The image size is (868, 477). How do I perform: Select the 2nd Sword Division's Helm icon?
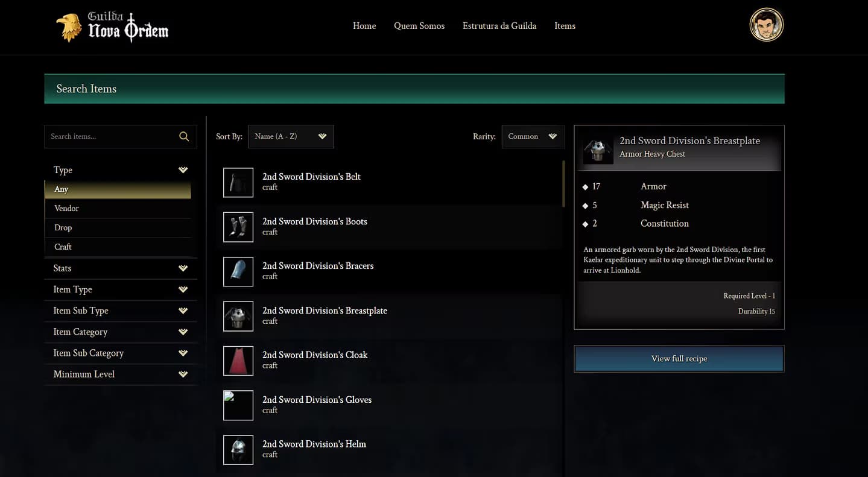(x=238, y=450)
